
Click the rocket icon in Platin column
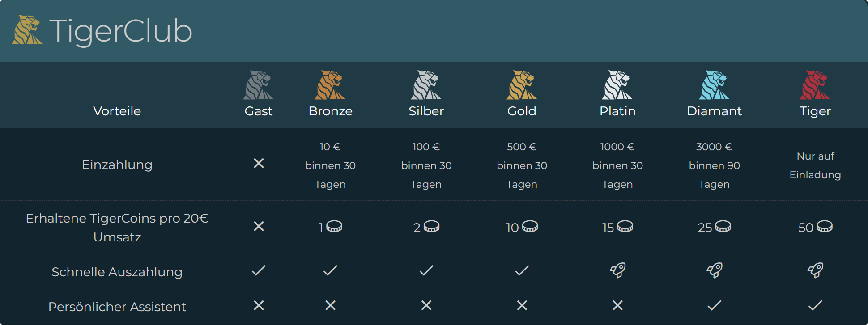(x=618, y=270)
